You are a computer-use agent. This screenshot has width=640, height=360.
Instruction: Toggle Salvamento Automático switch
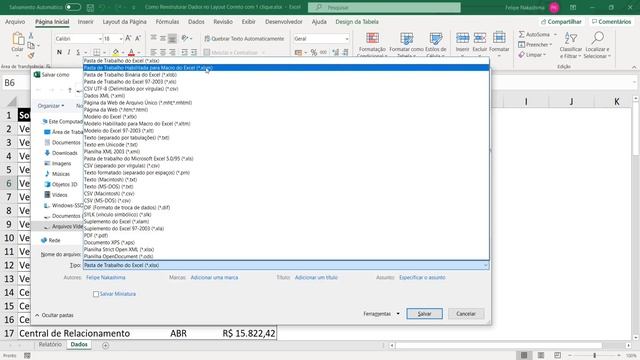[x=73, y=7]
